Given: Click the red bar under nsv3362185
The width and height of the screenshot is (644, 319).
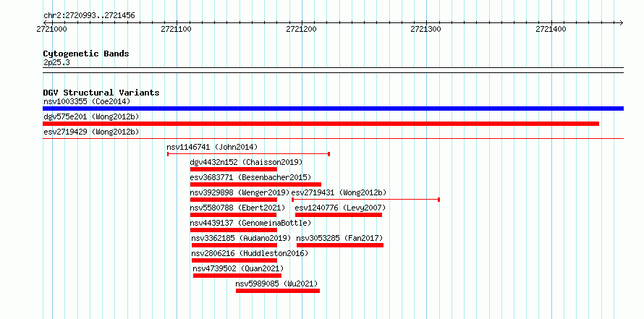Looking at the screenshot, I should pos(234,245).
